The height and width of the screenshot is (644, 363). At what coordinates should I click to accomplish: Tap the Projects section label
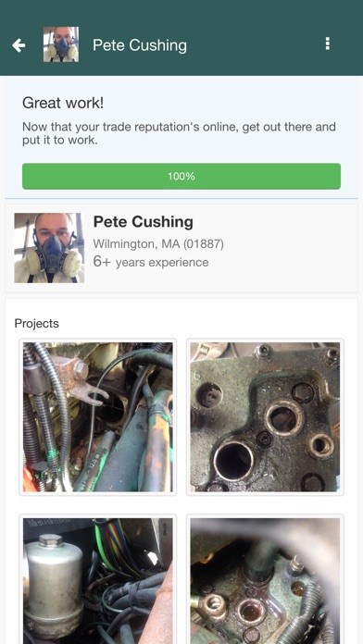pyautogui.click(x=37, y=324)
